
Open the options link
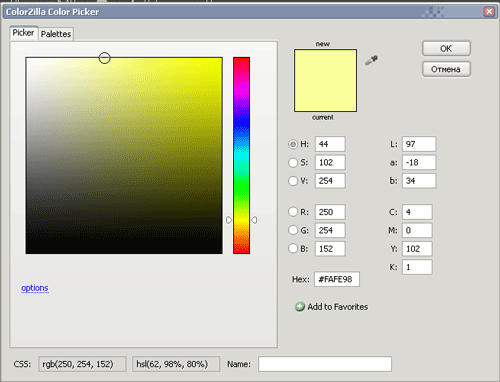[x=35, y=288]
